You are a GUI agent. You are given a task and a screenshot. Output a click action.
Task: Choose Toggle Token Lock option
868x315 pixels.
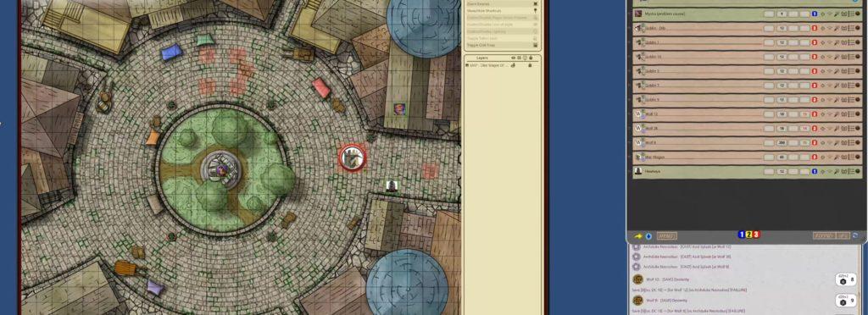pos(501,38)
